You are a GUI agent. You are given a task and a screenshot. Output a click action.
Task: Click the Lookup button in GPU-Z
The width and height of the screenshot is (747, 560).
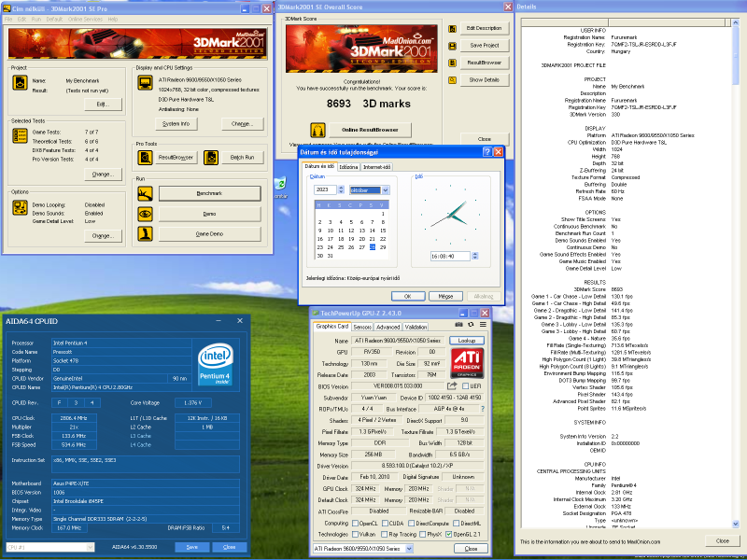(466, 341)
